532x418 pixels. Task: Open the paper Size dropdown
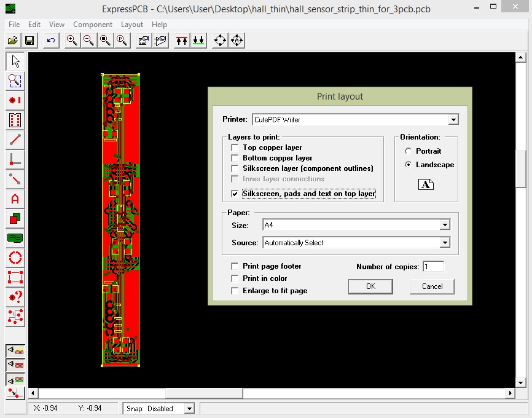click(x=445, y=224)
